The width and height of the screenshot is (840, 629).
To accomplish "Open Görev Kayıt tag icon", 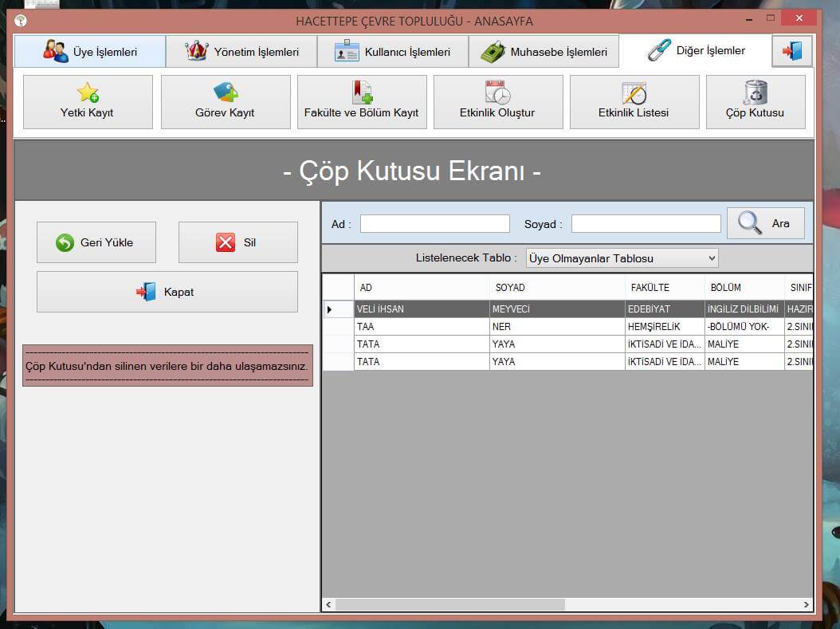I will click(x=226, y=92).
